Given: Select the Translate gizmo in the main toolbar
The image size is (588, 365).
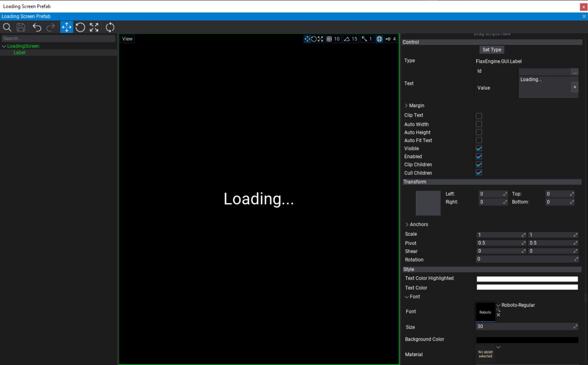Looking at the screenshot, I should pos(66,27).
